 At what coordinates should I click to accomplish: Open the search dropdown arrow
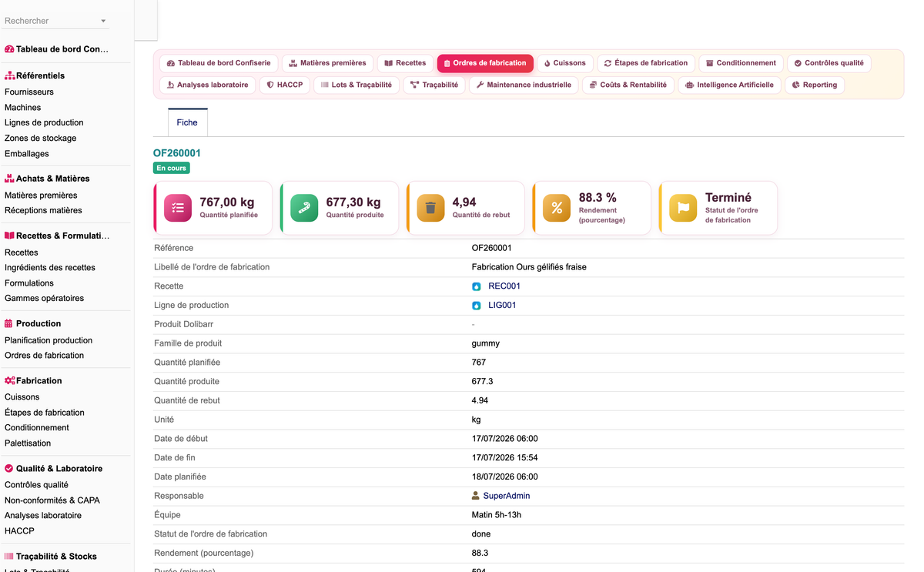point(103,22)
